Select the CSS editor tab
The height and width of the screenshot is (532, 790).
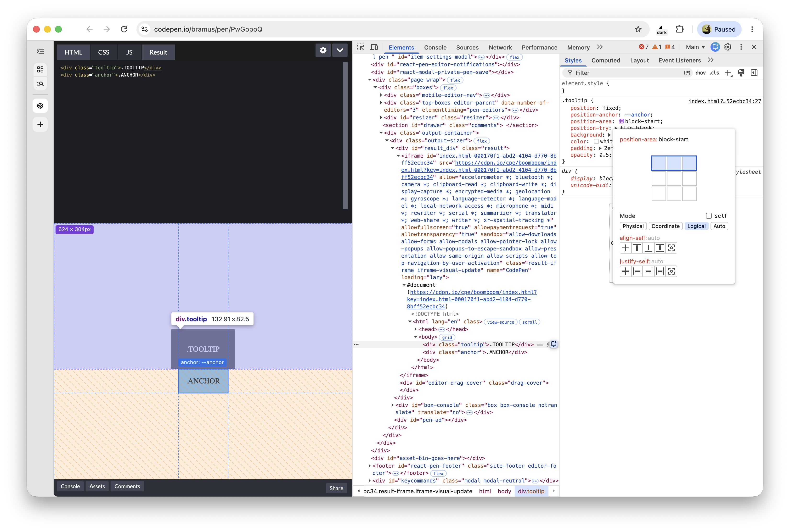point(104,52)
